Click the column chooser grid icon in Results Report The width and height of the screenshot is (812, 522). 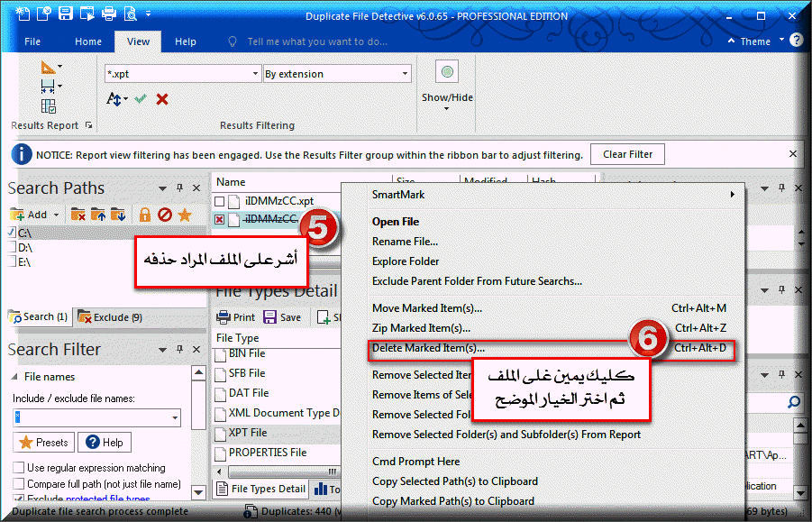pyautogui.click(x=48, y=106)
